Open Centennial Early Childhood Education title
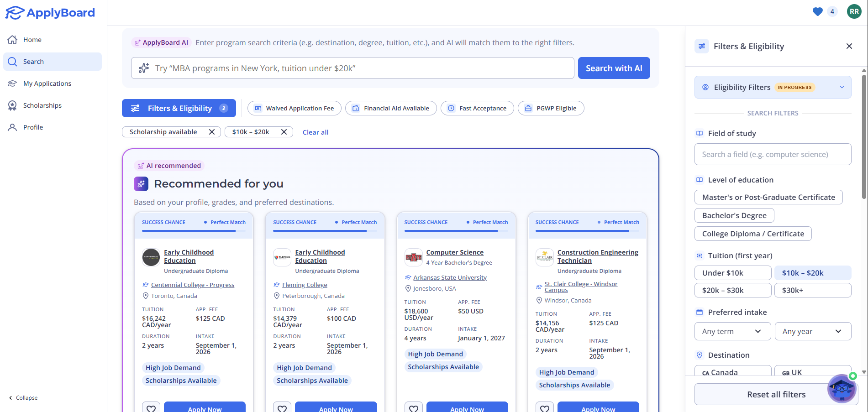 189,256
